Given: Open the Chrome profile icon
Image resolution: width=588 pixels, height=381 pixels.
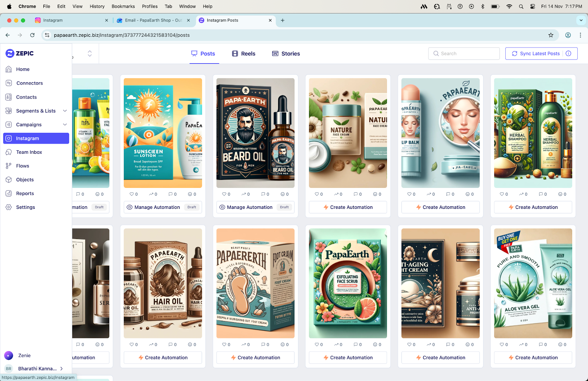Looking at the screenshot, I should (568, 35).
